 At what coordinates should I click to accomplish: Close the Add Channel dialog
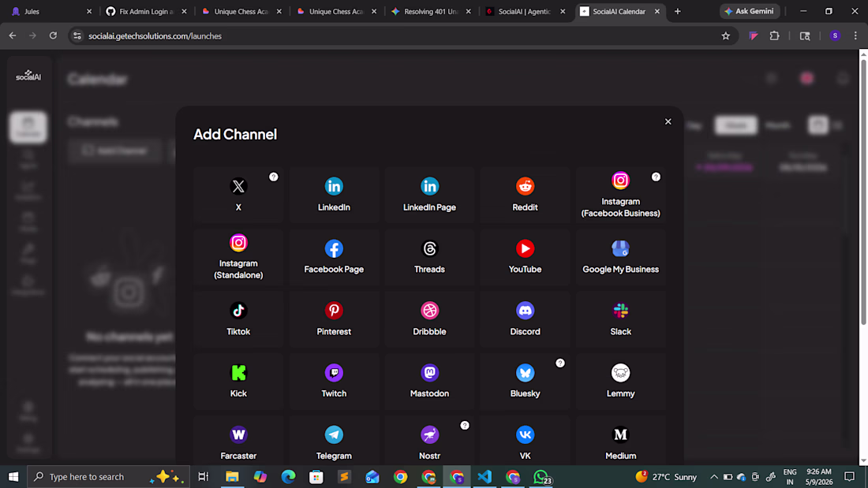click(668, 121)
